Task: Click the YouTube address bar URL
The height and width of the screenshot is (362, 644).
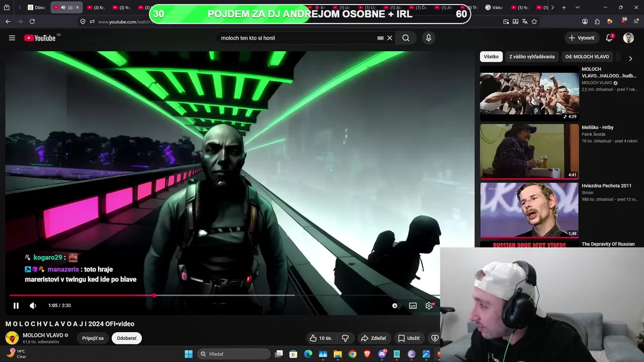Action: (x=125, y=22)
